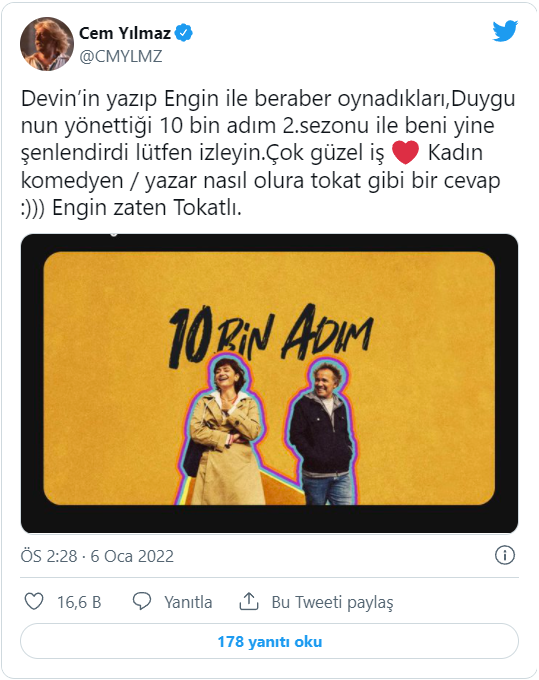Open the 178 yanıtı oku button
539x680 pixels.
coord(269,641)
